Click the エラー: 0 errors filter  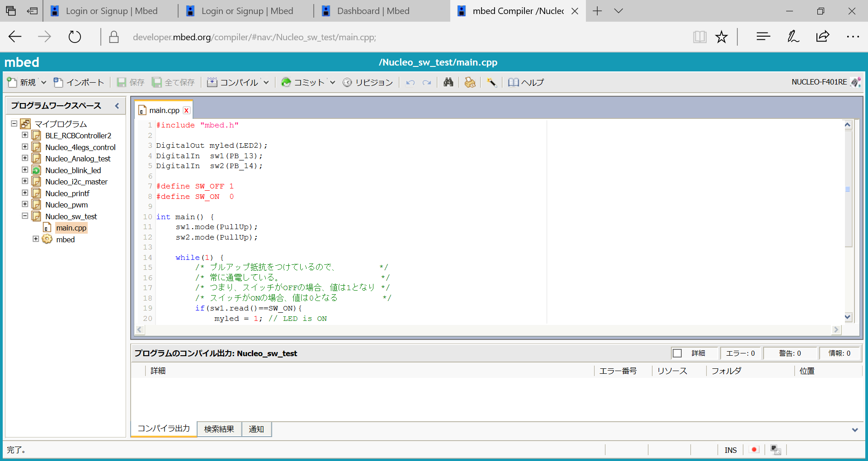click(x=740, y=353)
